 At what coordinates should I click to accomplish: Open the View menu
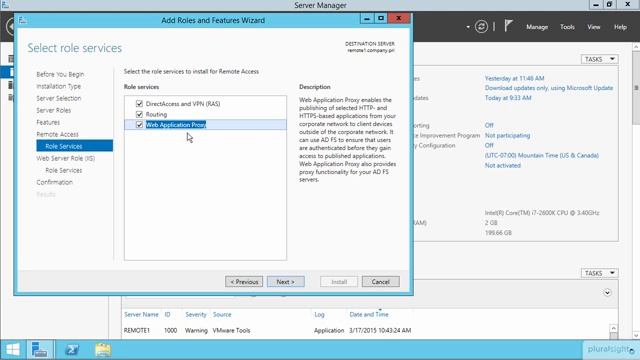click(593, 27)
